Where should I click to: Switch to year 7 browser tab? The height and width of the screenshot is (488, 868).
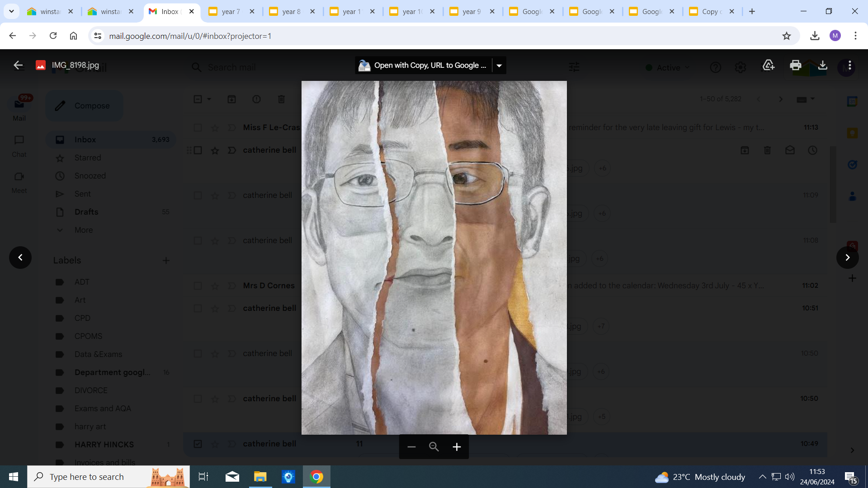click(x=231, y=12)
